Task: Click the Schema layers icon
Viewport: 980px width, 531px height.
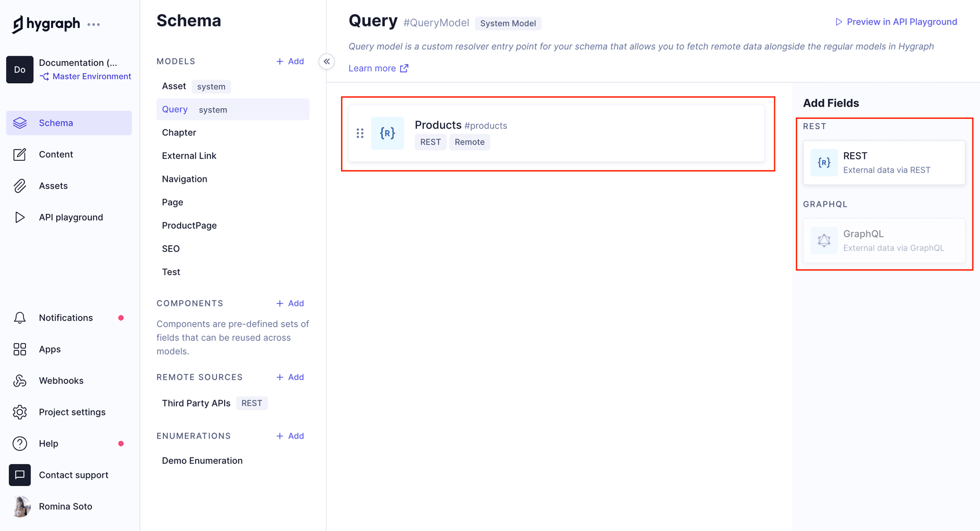Action: 20,123
